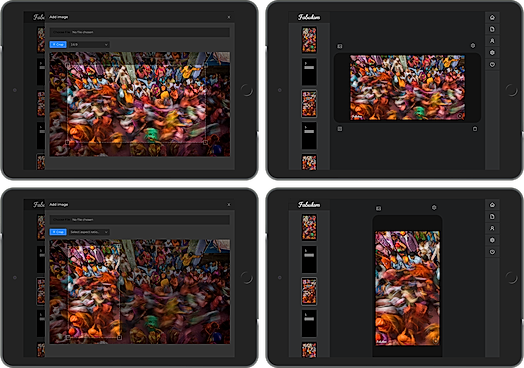Select highlighted third thumbnail on landscape preview screen
The height and width of the screenshot is (368, 524).
[x=309, y=104]
